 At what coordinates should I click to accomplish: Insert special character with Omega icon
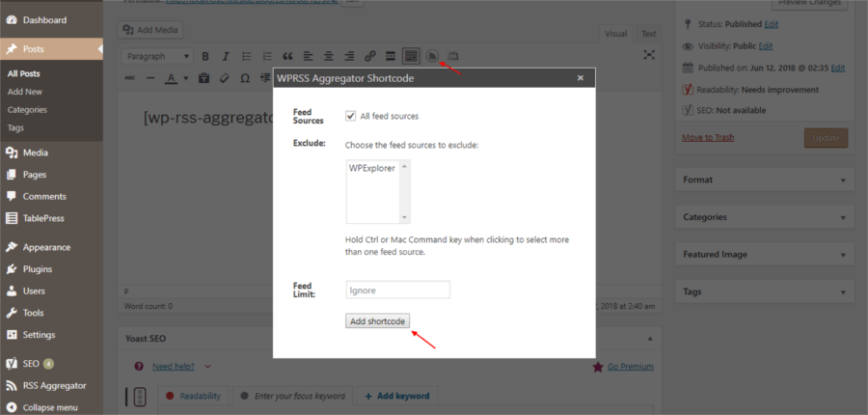(x=245, y=78)
